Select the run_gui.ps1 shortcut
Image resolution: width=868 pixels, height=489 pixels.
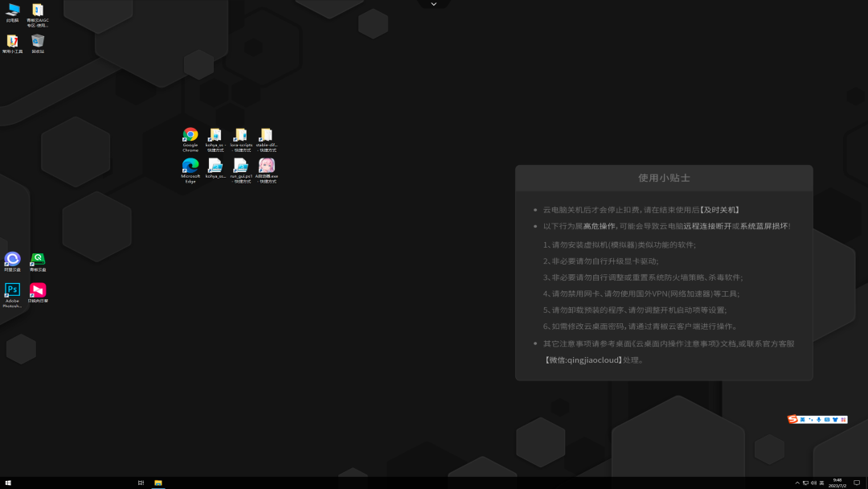pyautogui.click(x=241, y=171)
